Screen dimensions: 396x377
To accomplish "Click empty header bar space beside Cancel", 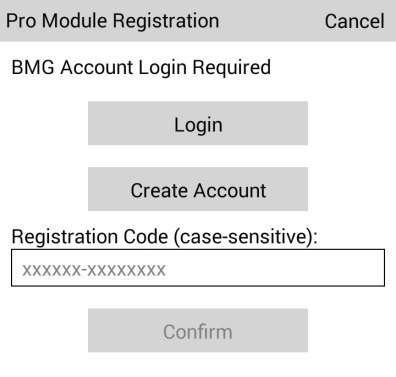I will (x=272, y=21).
